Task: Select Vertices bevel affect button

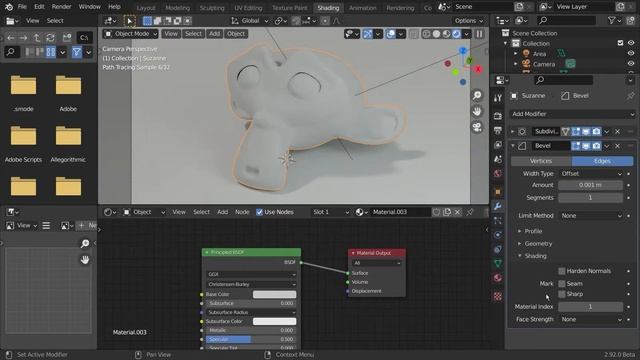Action: click(x=541, y=161)
